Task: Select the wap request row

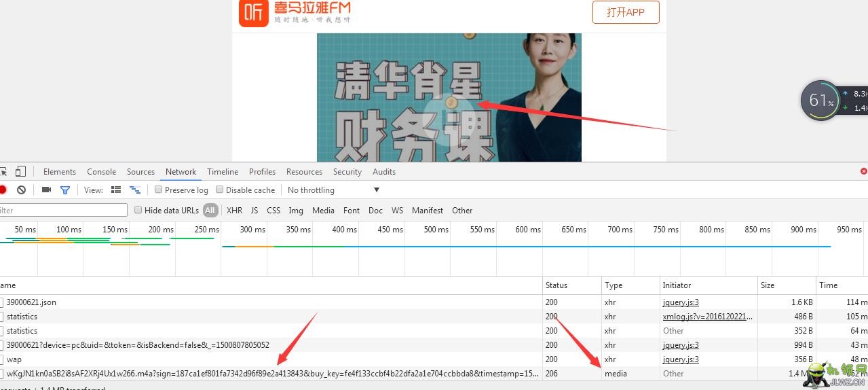Action: tap(14, 359)
